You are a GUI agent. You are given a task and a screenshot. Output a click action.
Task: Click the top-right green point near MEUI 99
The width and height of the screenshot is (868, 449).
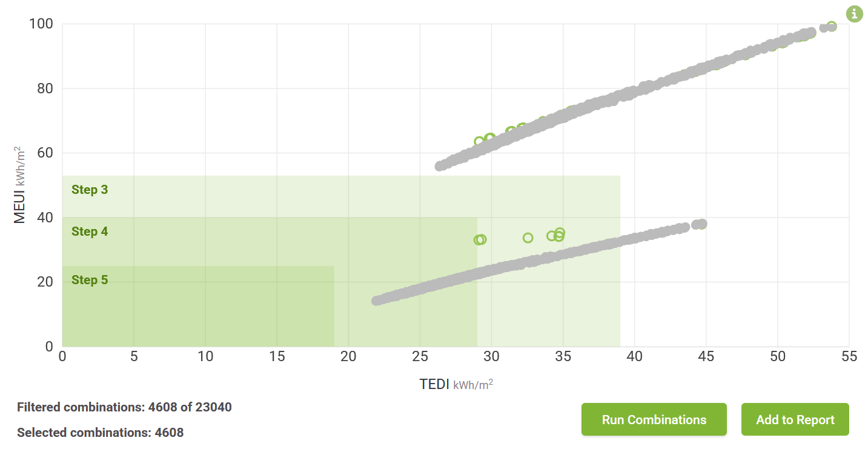832,26
